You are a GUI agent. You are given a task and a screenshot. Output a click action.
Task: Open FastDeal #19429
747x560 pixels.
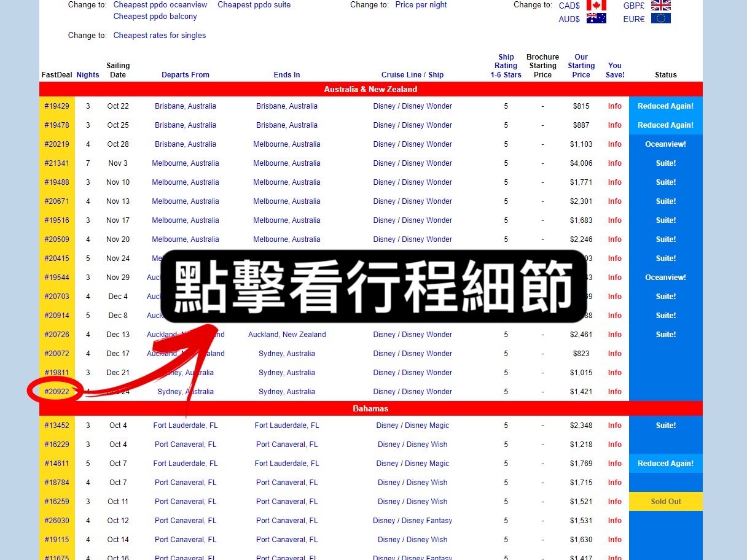click(57, 106)
